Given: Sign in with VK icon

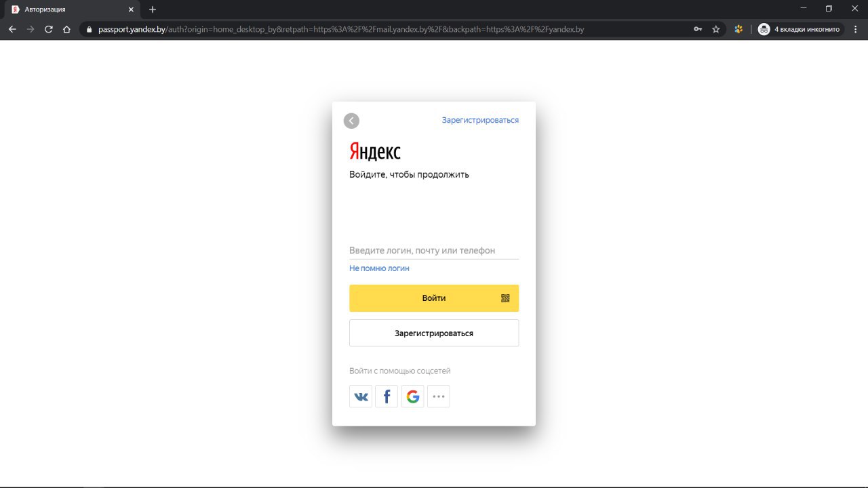Looking at the screenshot, I should pyautogui.click(x=361, y=396).
